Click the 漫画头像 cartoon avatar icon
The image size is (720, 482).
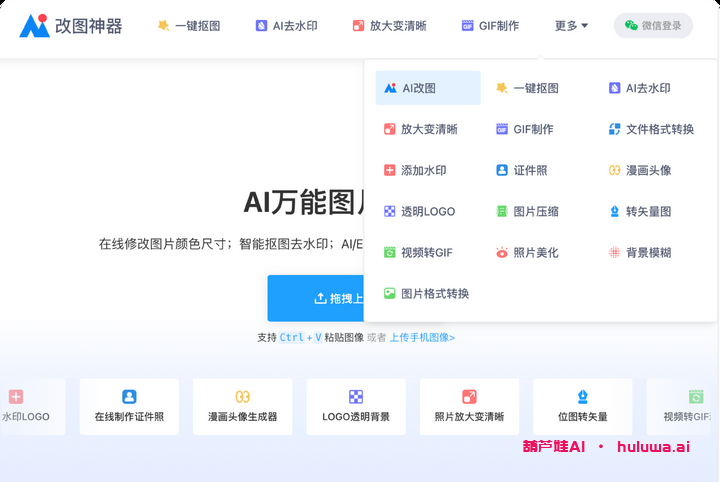614,170
